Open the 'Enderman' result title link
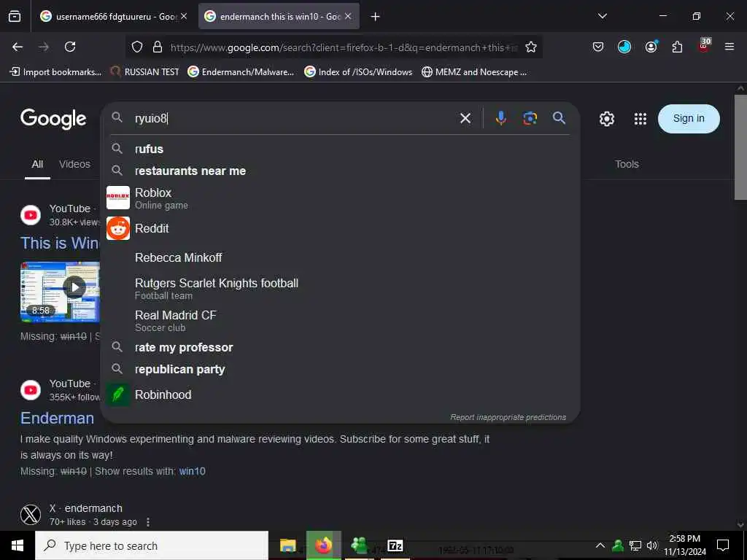 57,418
